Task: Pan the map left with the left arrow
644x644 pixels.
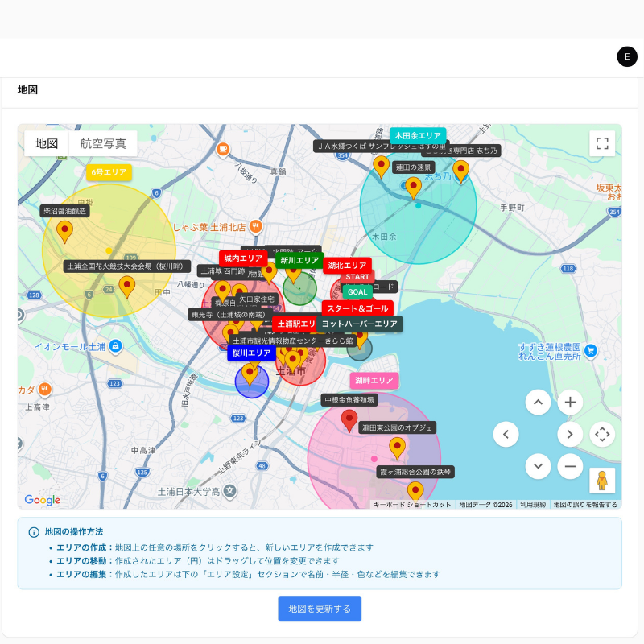Action: point(506,434)
